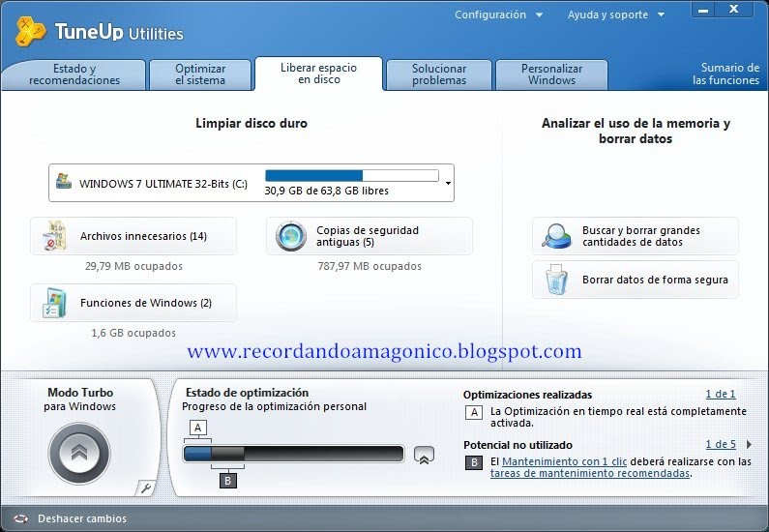Switch to Optimizar el sistema tab
Viewport: 769px width, 532px height.
click(200, 74)
